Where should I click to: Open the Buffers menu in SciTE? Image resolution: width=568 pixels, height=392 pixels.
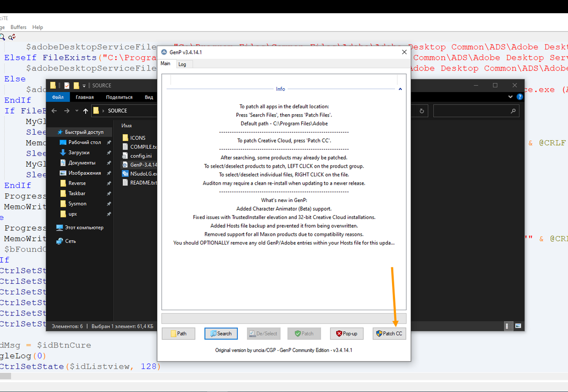coord(19,27)
